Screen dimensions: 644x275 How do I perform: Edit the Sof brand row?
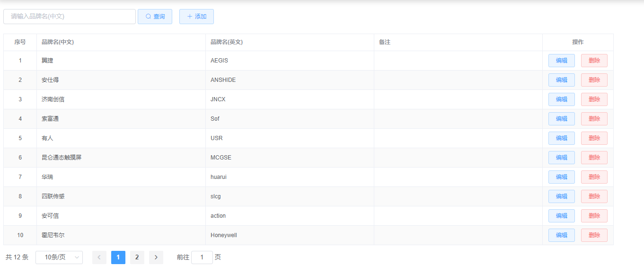pyautogui.click(x=561, y=119)
